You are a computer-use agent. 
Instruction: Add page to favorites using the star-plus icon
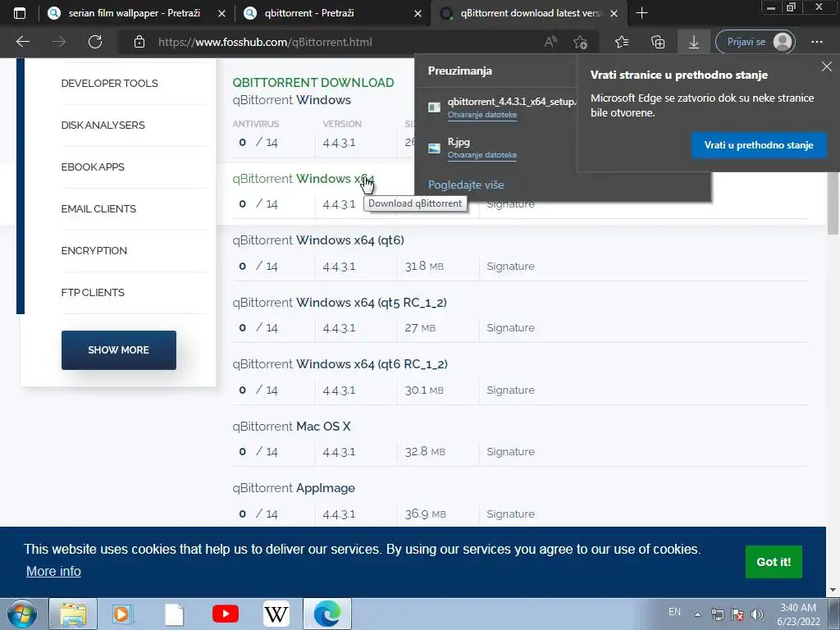click(x=580, y=42)
